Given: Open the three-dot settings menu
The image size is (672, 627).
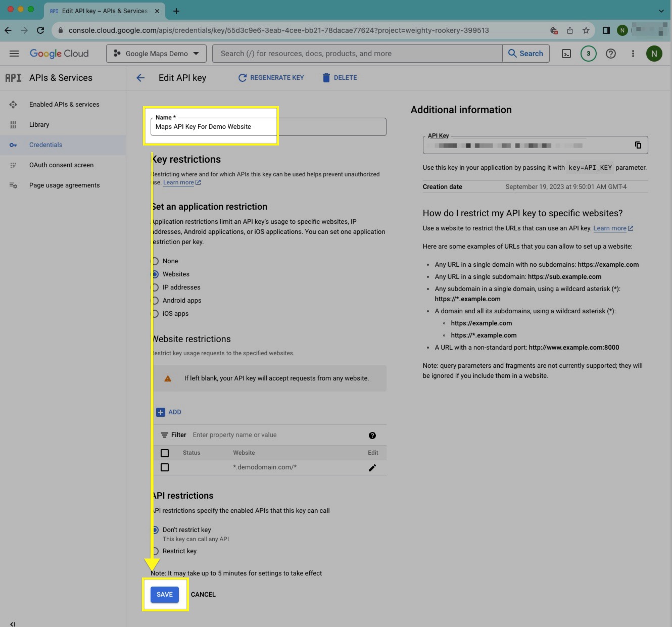Looking at the screenshot, I should (x=633, y=54).
